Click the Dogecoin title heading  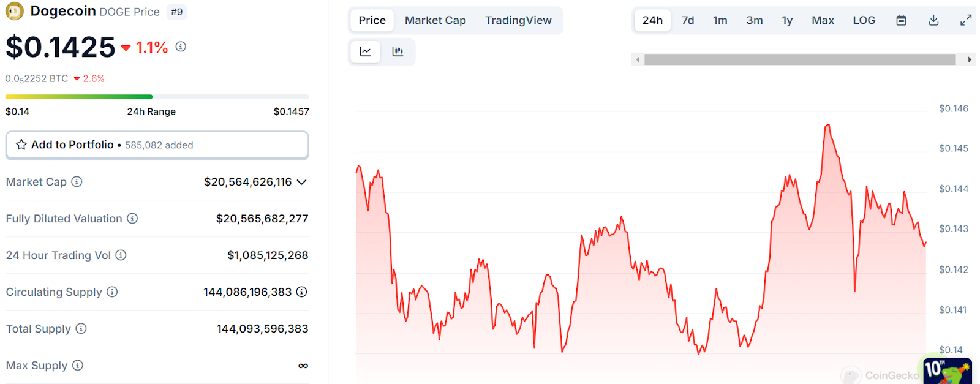pyautogui.click(x=63, y=11)
